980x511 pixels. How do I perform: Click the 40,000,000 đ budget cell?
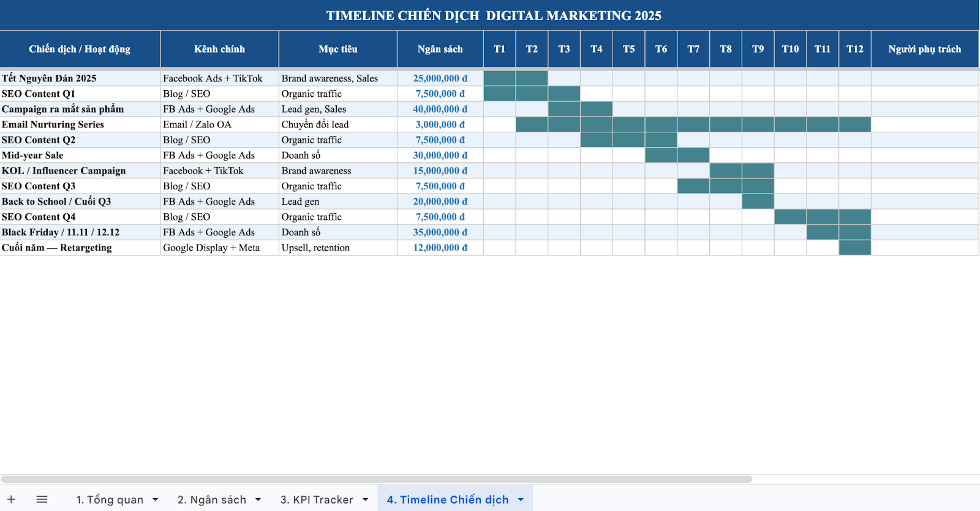click(x=440, y=109)
